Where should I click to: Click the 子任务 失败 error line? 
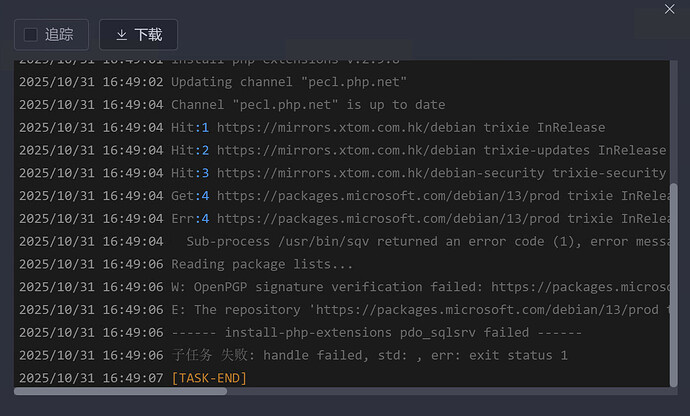(369, 355)
